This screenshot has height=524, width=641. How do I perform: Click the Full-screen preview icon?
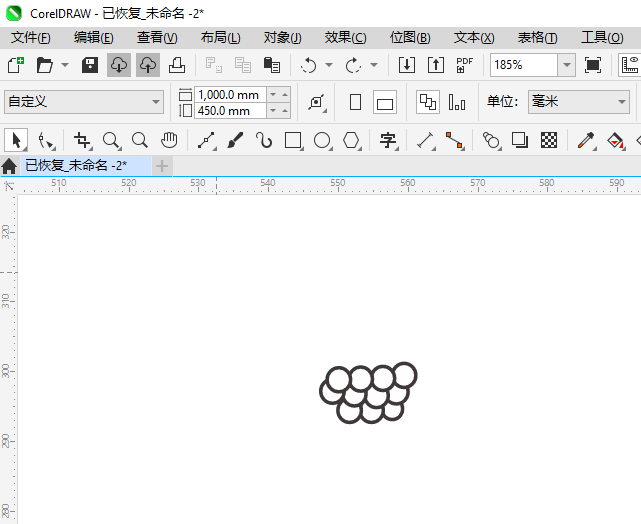[x=593, y=65]
